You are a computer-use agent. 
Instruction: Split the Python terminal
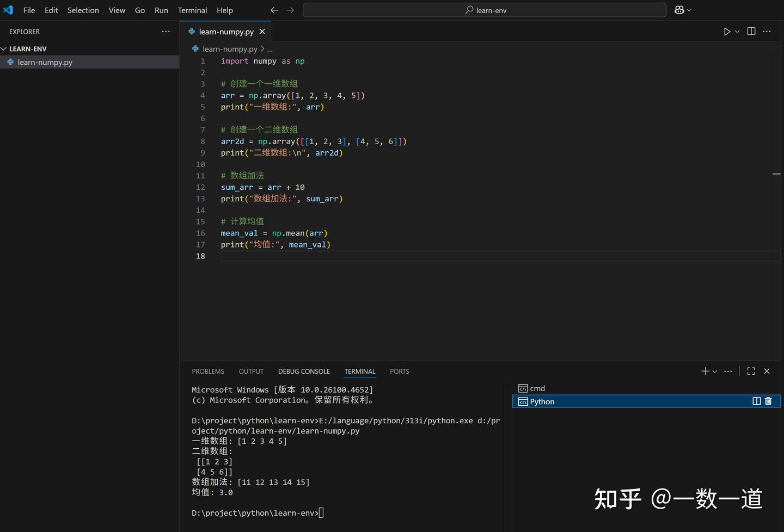756,401
